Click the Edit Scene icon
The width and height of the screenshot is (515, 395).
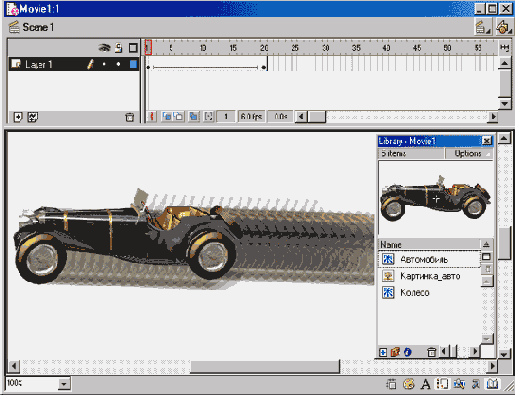point(482,27)
